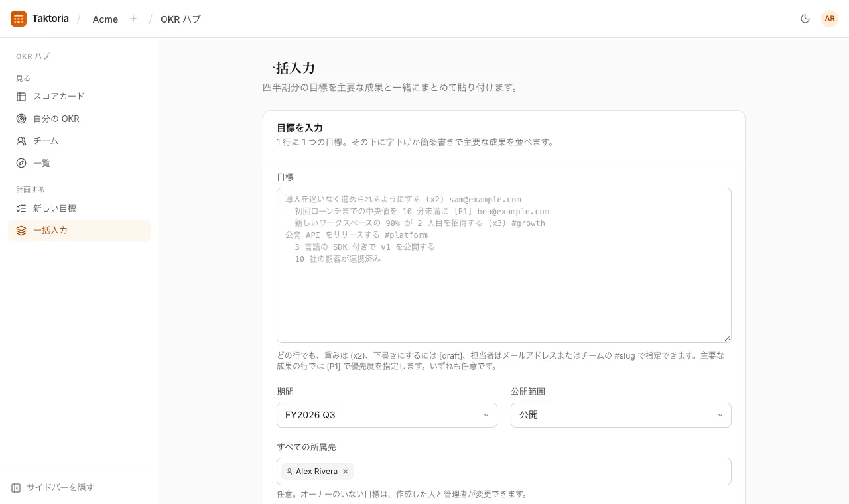Select 一括入力 in the sidebar
The height and width of the screenshot is (504, 849).
point(79,230)
